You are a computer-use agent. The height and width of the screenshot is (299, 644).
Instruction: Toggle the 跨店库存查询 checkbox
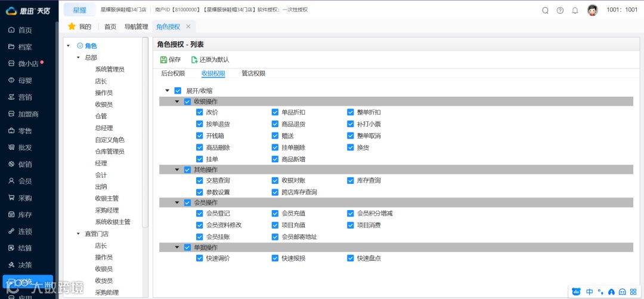tap(275, 192)
